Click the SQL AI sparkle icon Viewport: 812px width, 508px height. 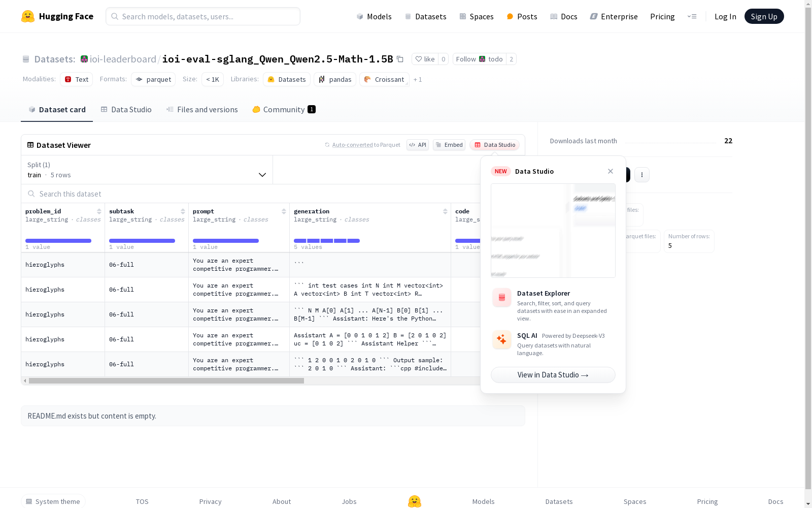pyautogui.click(x=502, y=339)
